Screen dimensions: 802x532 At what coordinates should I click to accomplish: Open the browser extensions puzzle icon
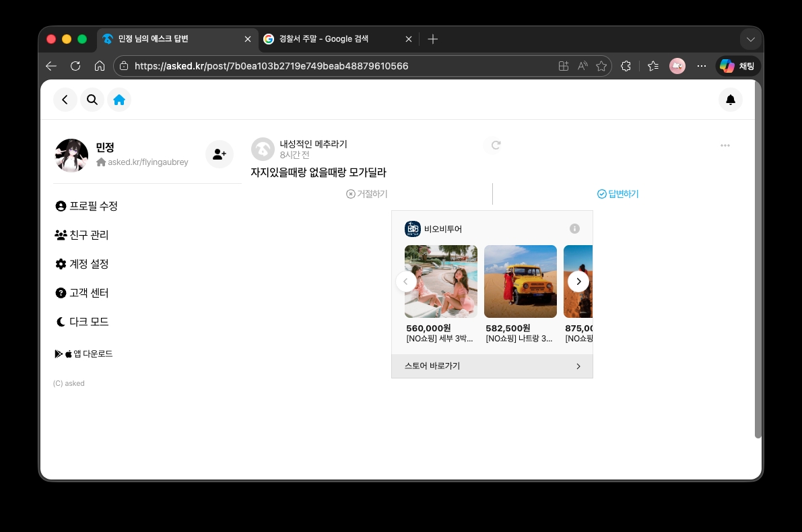point(626,66)
